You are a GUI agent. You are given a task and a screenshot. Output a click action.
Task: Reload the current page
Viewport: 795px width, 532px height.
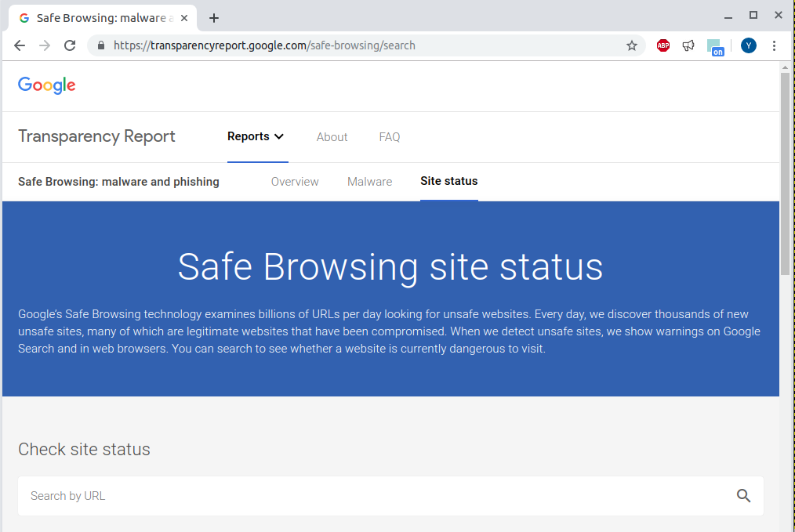coord(70,45)
